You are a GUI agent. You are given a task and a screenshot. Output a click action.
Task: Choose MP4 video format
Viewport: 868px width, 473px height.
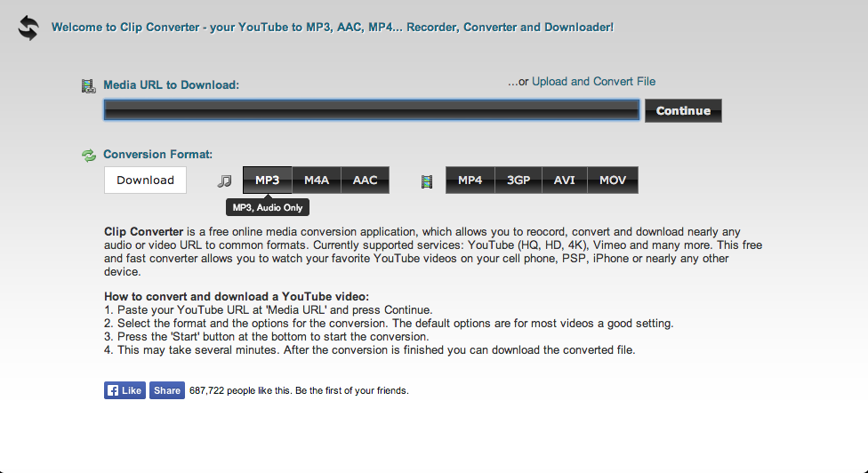tap(470, 180)
